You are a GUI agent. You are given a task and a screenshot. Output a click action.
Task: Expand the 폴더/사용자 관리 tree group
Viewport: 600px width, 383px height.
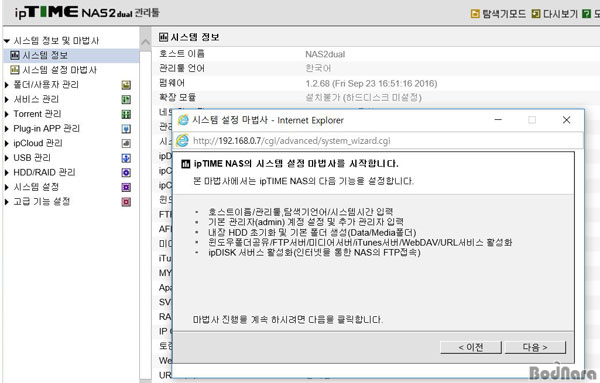[7, 85]
